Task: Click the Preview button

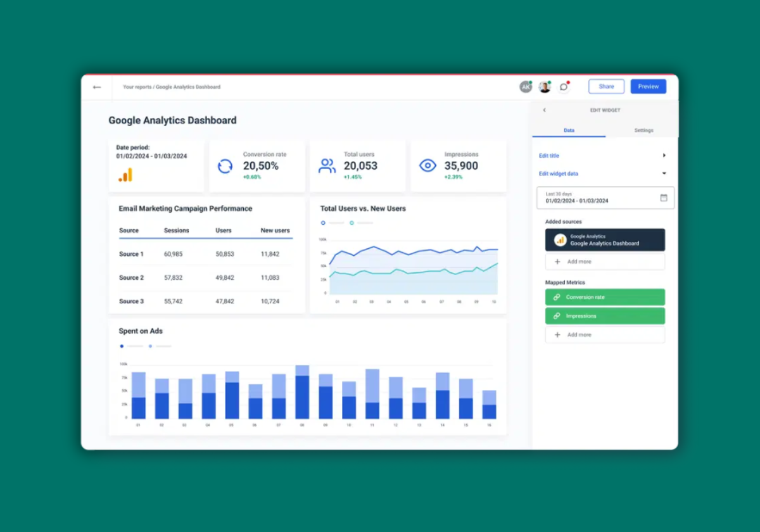Action: pyautogui.click(x=649, y=87)
